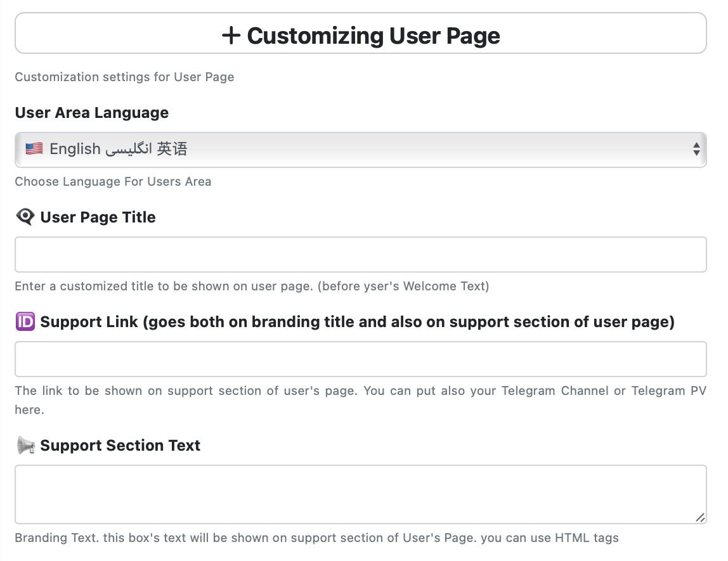
Task: Click hint 'Enter a customized title to be shown'
Action: pyautogui.click(x=252, y=287)
